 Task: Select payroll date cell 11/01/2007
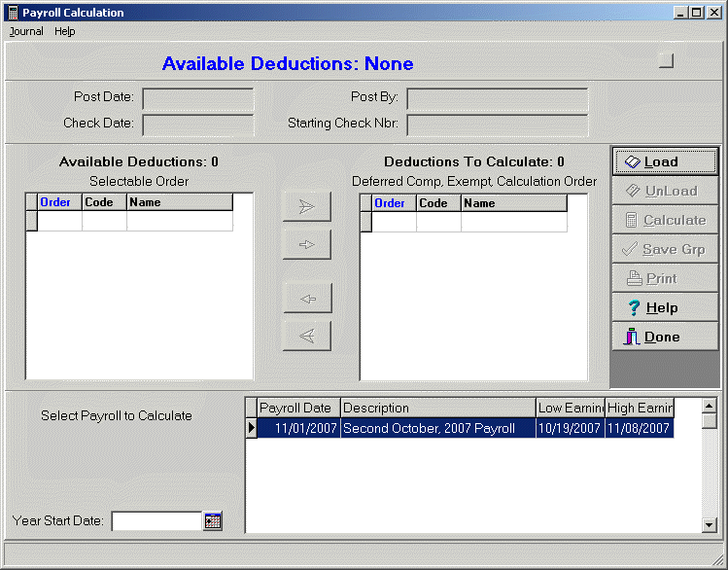point(298,428)
